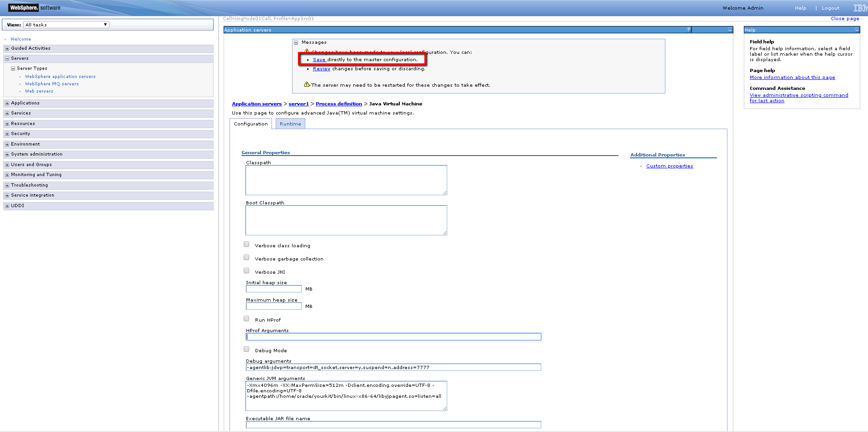This screenshot has height=432, width=868.
Task: Minimize the Application servers panel
Action: [x=730, y=30]
